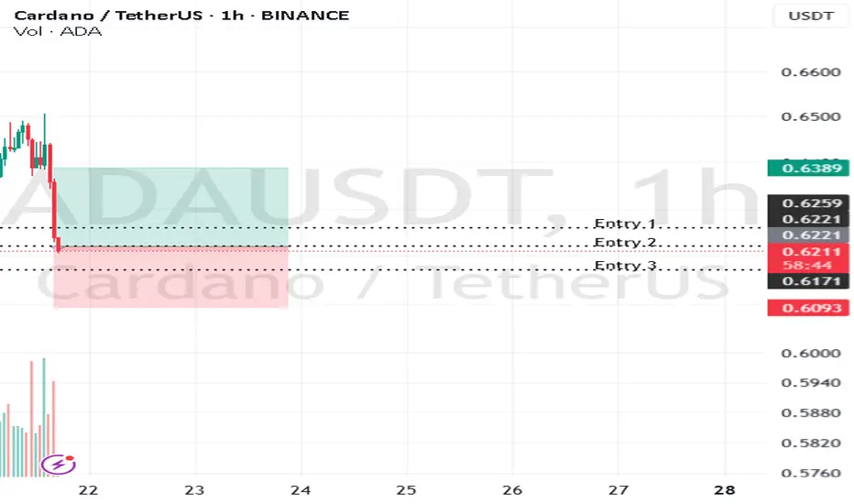Select the Entry.3 dotted line label

coord(625,266)
